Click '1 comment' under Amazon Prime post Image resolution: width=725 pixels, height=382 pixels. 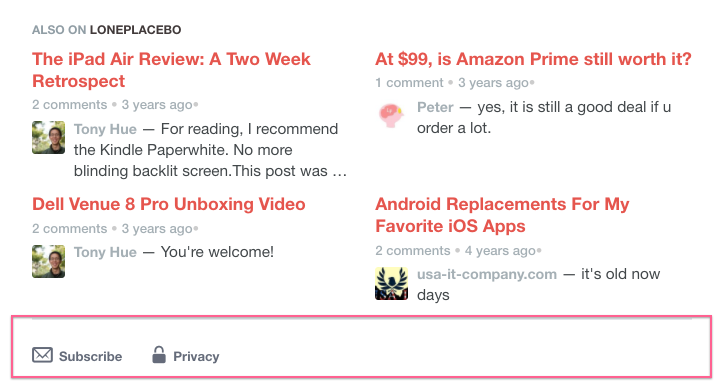(409, 83)
